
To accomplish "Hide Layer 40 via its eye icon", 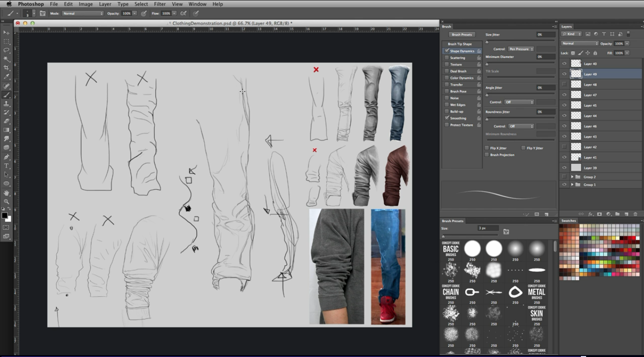I will click(x=564, y=64).
